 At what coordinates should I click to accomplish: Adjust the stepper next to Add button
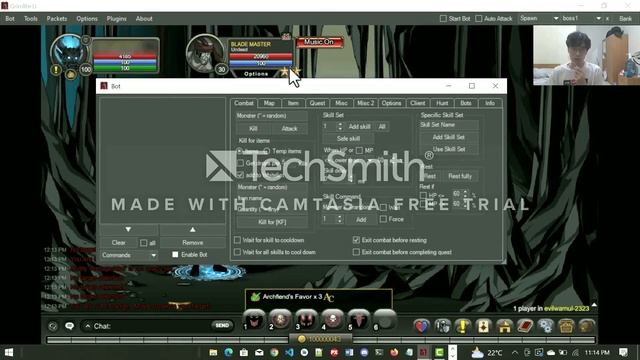coord(340,219)
